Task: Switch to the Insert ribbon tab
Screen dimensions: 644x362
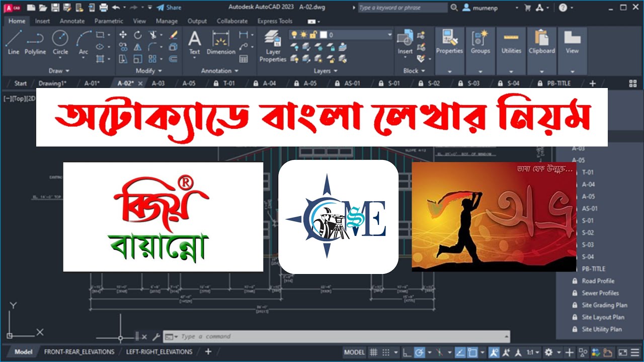Action: click(42, 21)
